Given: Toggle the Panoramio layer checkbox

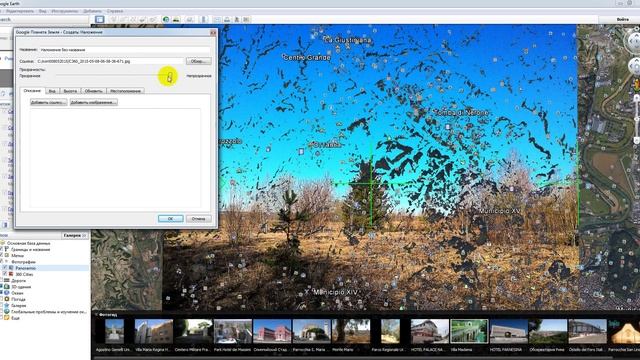Looking at the screenshot, I should [5, 268].
